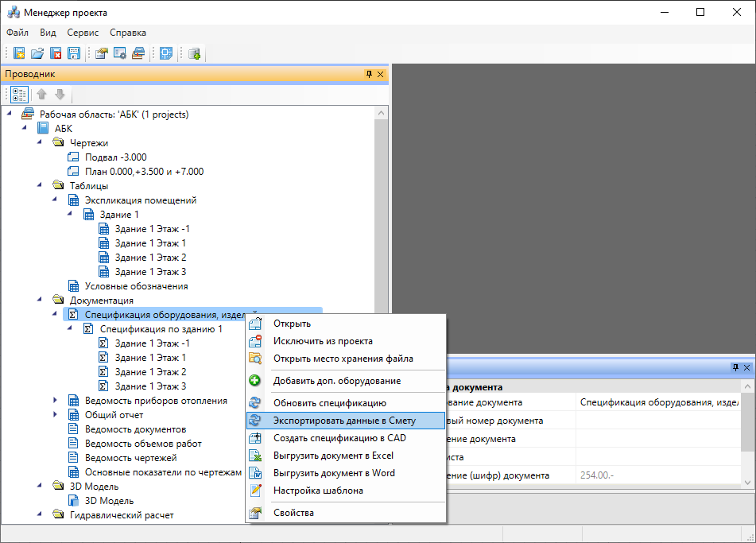The height and width of the screenshot is (543, 756).
Task: Click the blue drawing sheet toolbar icon
Action: pyautogui.click(x=166, y=53)
